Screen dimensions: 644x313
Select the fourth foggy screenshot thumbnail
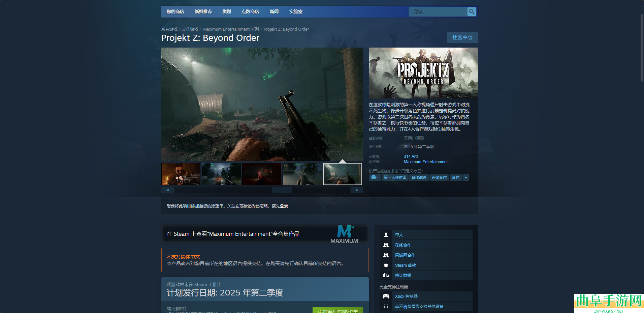pyautogui.click(x=302, y=174)
